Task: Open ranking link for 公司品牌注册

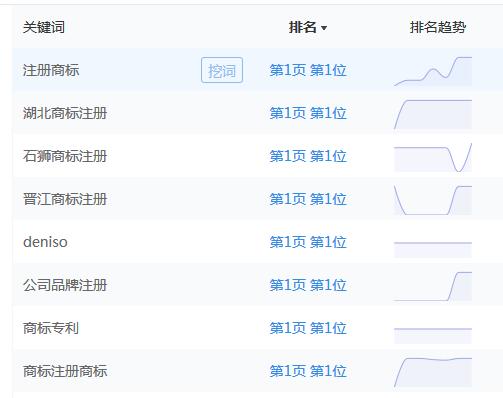Action: click(x=308, y=285)
